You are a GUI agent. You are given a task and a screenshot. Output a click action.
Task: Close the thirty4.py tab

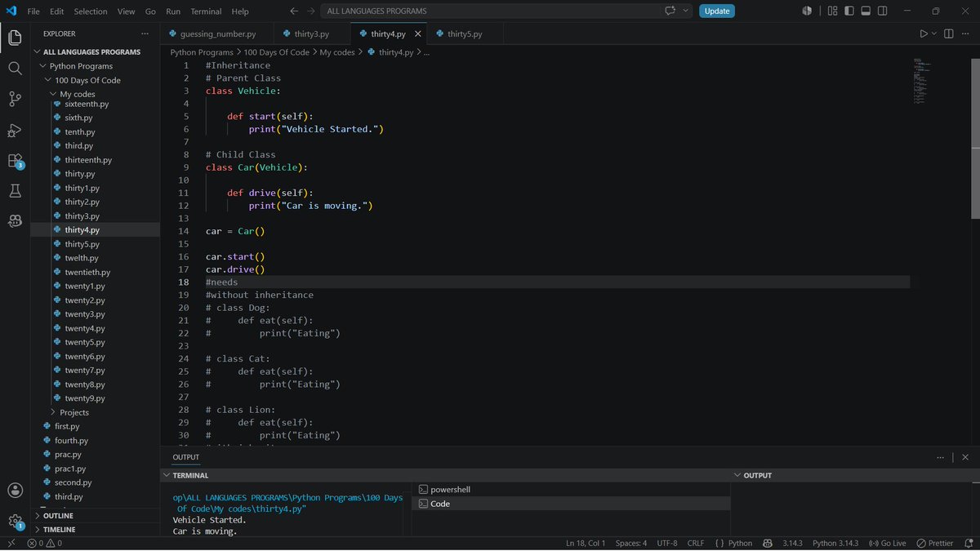[418, 34]
